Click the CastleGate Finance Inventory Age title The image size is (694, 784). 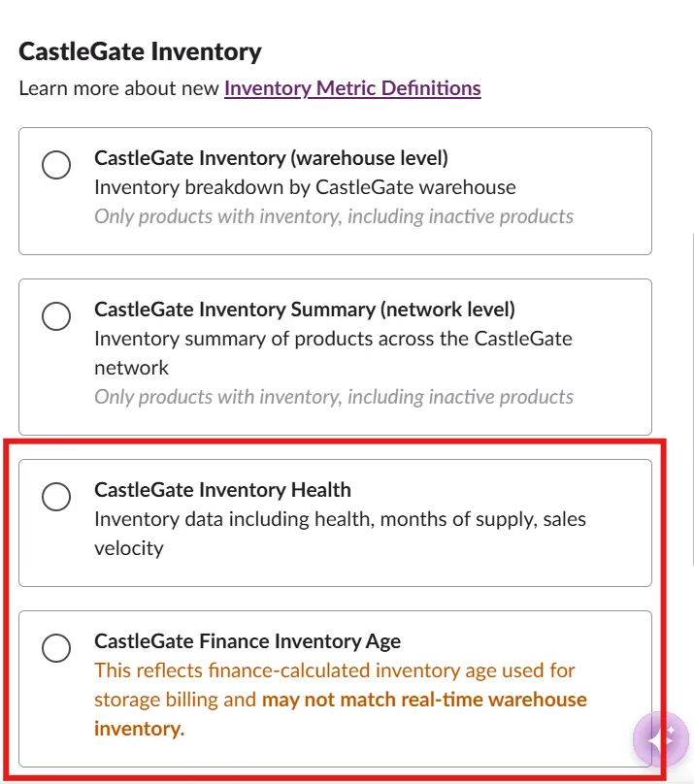[248, 641]
